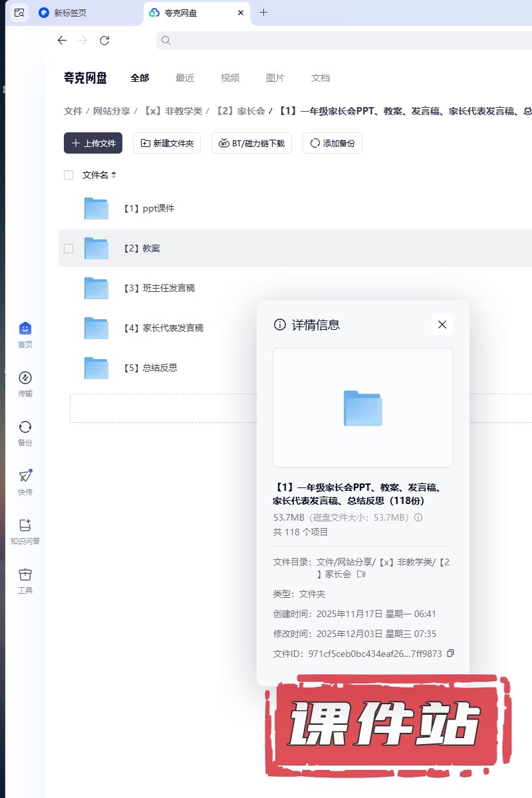Switch to the 文档 tab
This screenshot has width=532, height=798.
click(x=321, y=78)
